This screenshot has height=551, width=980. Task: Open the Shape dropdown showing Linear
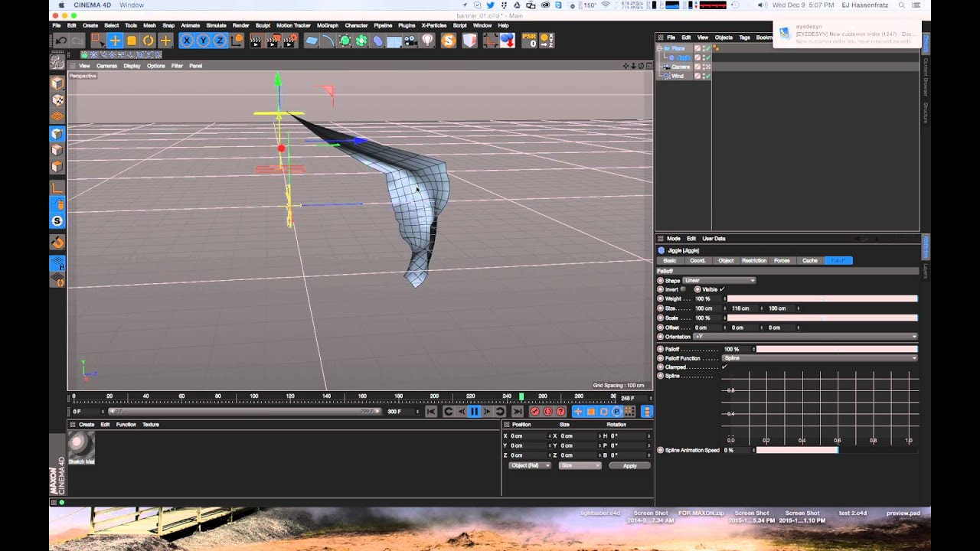719,280
